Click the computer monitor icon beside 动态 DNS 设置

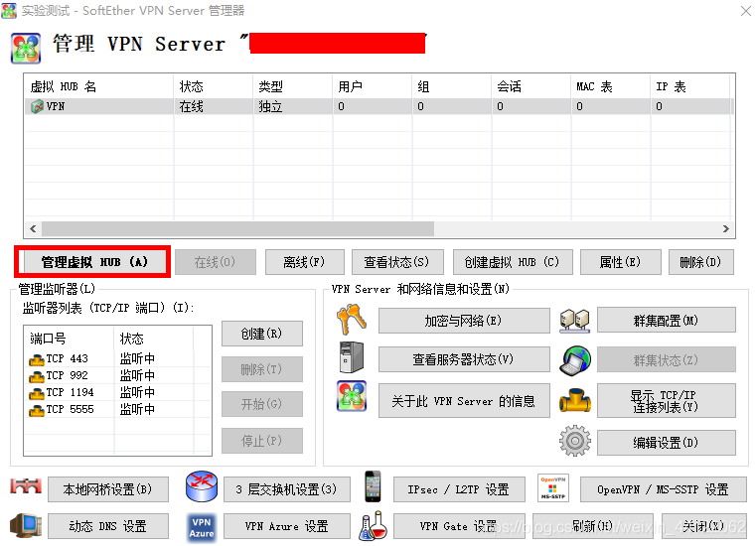coord(26,525)
